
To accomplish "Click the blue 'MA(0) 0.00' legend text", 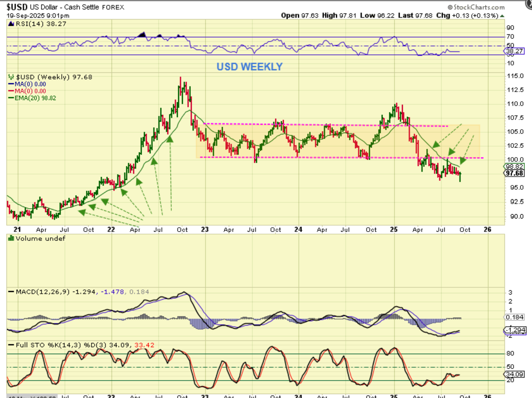I will [x=30, y=84].
